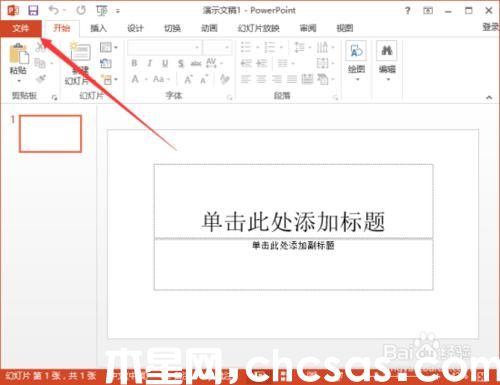Switch to the 切换 (Transitions) tab
Image resolution: width=500 pixels, height=385 pixels.
click(172, 28)
